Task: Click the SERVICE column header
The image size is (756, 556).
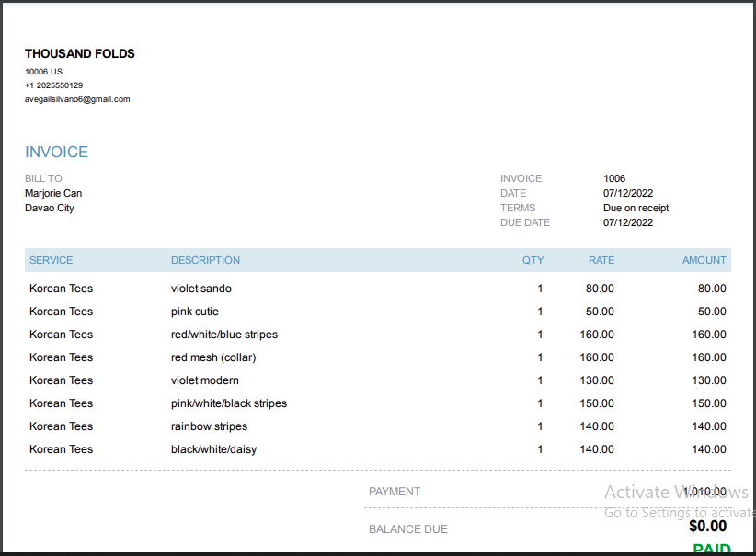Action: coord(52,260)
